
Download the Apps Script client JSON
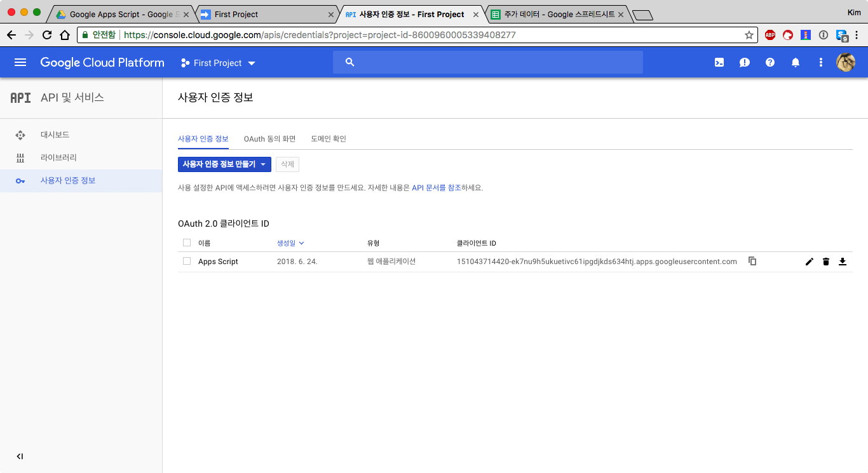tap(843, 261)
